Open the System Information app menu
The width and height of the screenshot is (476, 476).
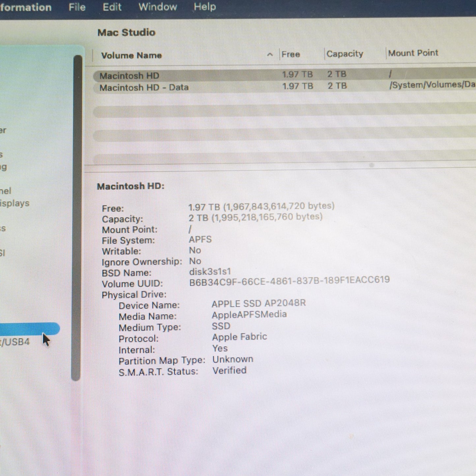tap(26, 7)
